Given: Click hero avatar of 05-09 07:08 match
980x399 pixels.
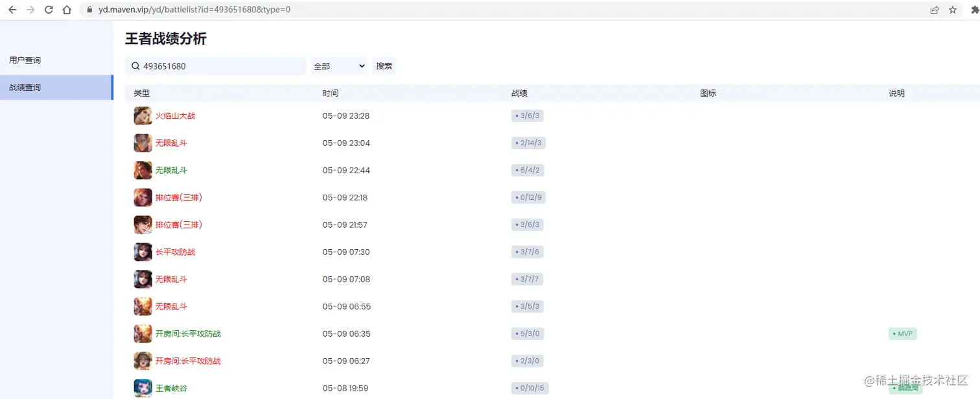Looking at the screenshot, I should click(143, 279).
